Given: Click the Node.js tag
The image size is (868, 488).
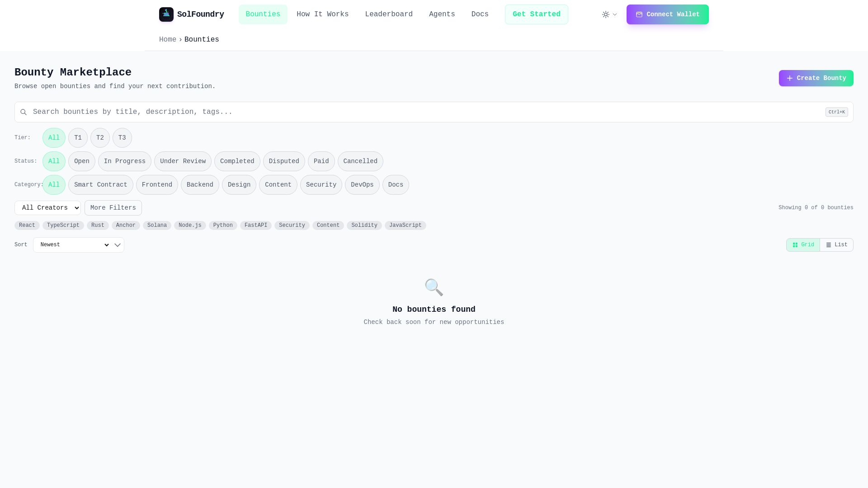Looking at the screenshot, I should 190,225.
